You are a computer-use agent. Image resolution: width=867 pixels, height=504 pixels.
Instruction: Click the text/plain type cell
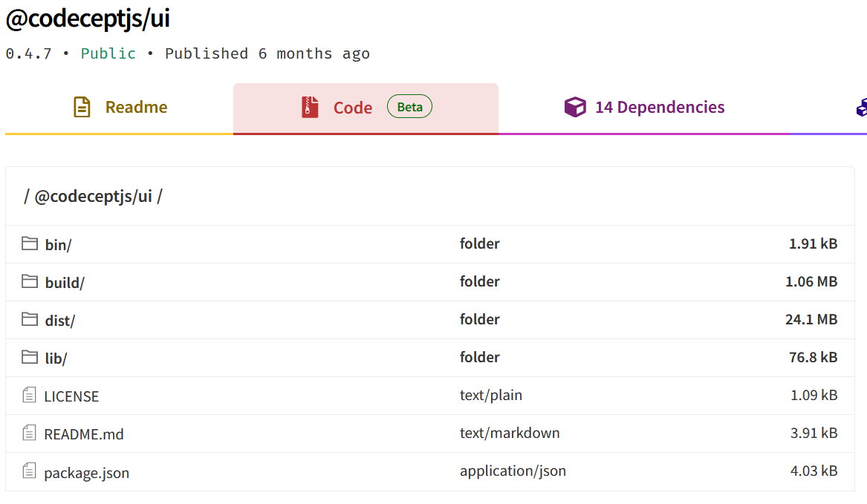click(491, 395)
